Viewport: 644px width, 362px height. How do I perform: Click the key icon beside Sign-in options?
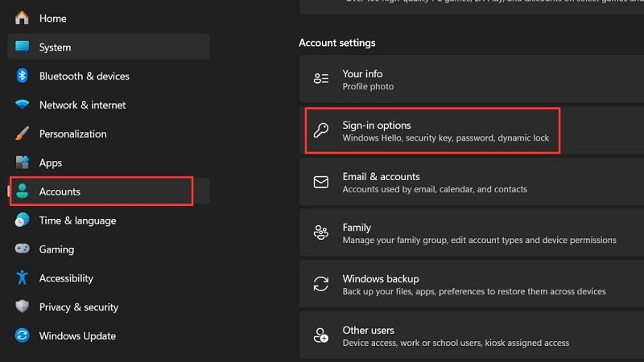click(321, 130)
